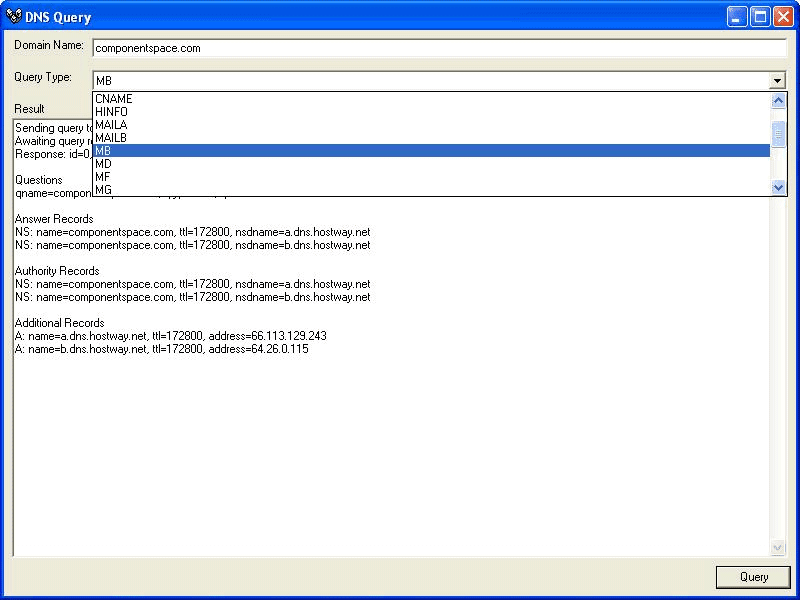
Task: Click the DNS Query title bar icon
Action: pyautogui.click(x=13, y=17)
